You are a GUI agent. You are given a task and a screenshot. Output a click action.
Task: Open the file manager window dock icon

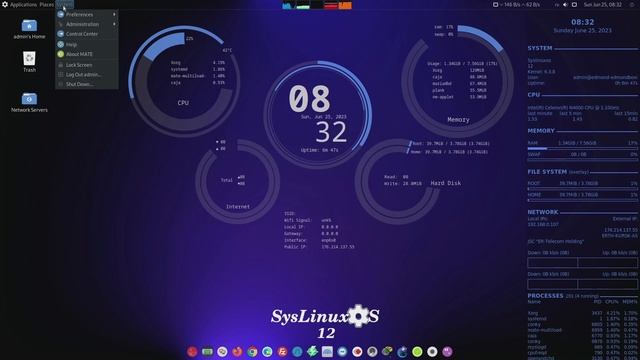(x=327, y=351)
